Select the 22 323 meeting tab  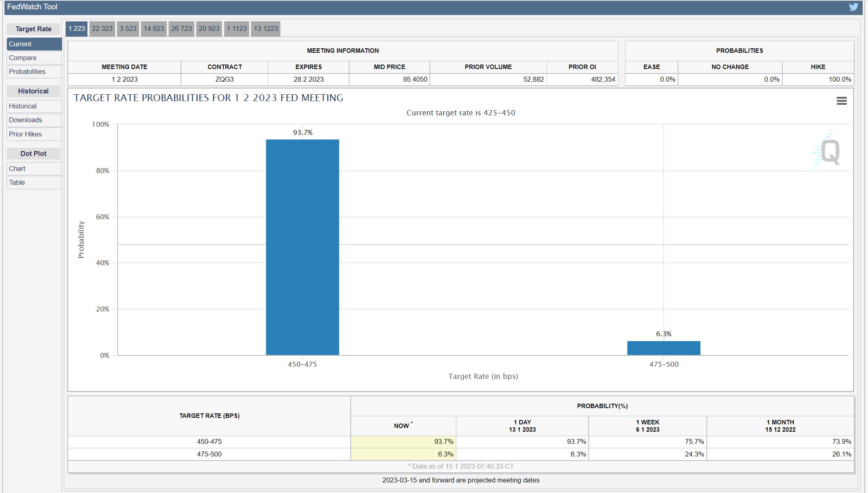pos(102,28)
